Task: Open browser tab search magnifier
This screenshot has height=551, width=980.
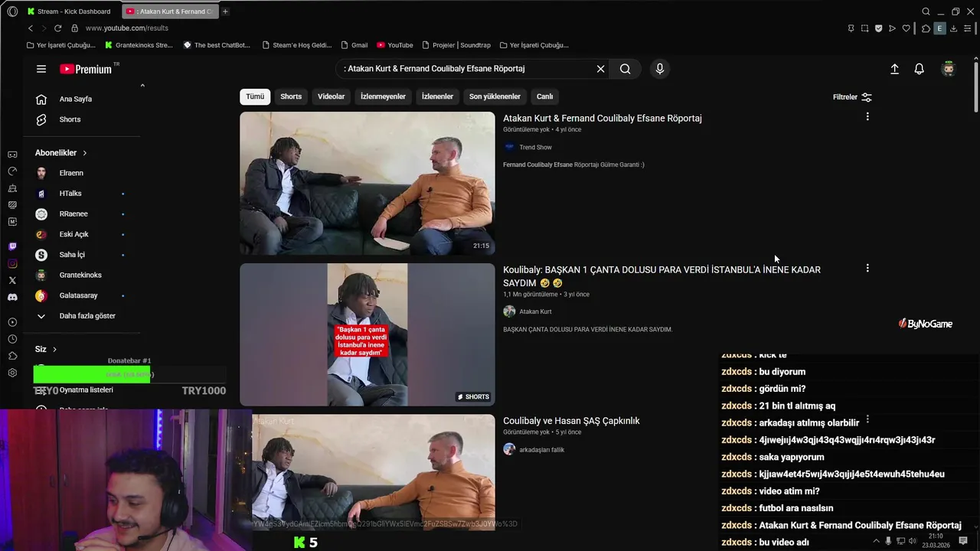Action: [926, 11]
